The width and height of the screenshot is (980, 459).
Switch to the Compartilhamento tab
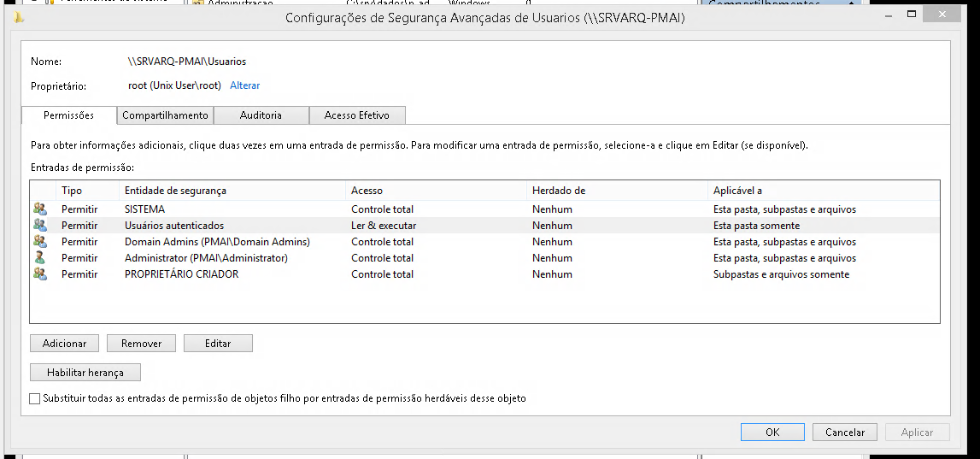(165, 115)
